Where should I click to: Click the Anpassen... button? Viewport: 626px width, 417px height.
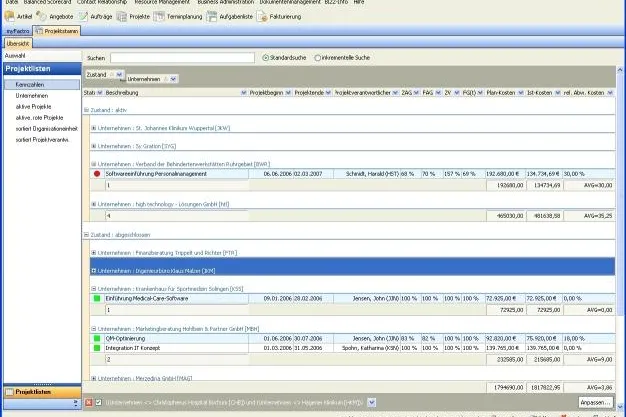pos(595,403)
